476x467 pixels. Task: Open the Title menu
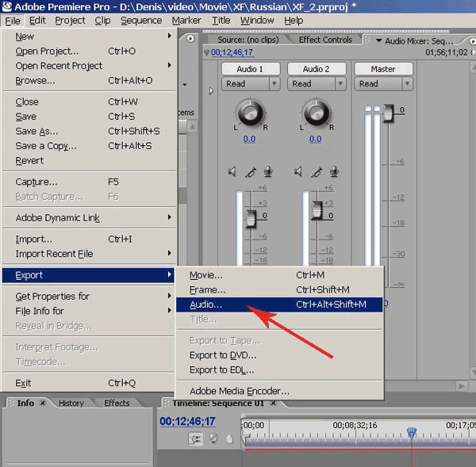click(x=221, y=21)
